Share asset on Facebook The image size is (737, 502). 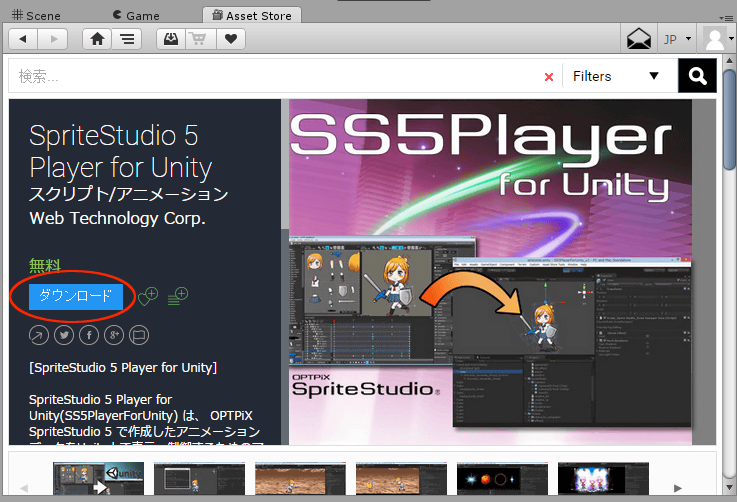point(89,335)
